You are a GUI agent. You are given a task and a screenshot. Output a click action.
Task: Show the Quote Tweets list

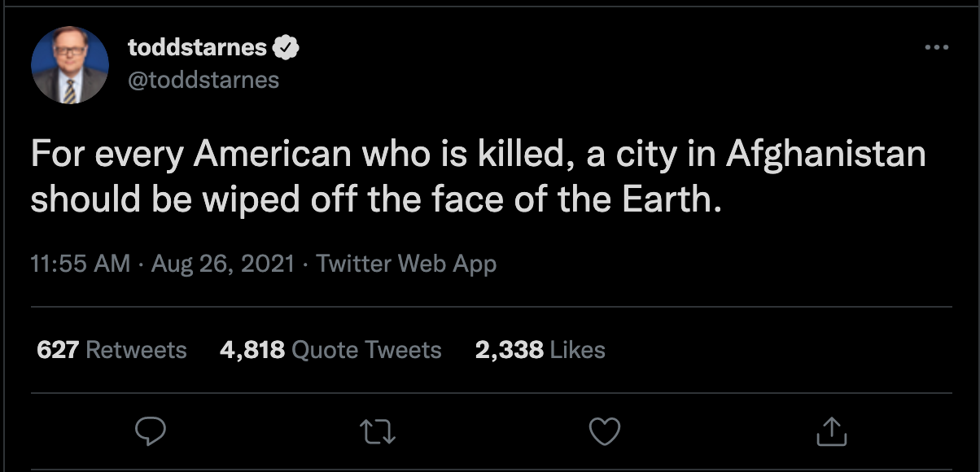point(366,350)
